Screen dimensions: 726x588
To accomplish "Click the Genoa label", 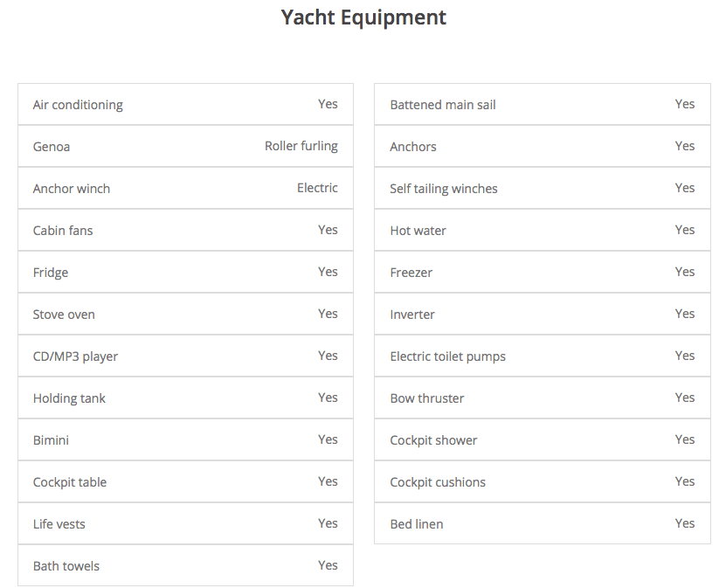I will tap(52, 147).
